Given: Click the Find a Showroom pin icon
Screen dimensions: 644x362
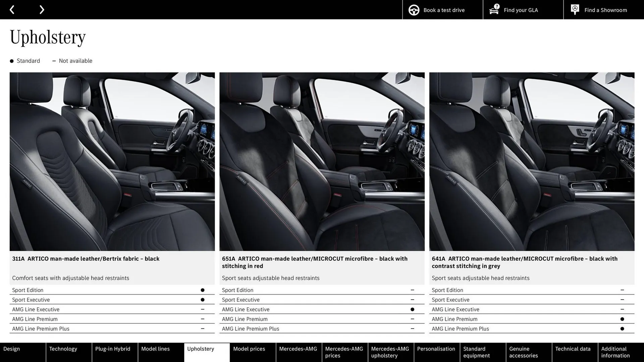Looking at the screenshot, I should click(x=575, y=9).
